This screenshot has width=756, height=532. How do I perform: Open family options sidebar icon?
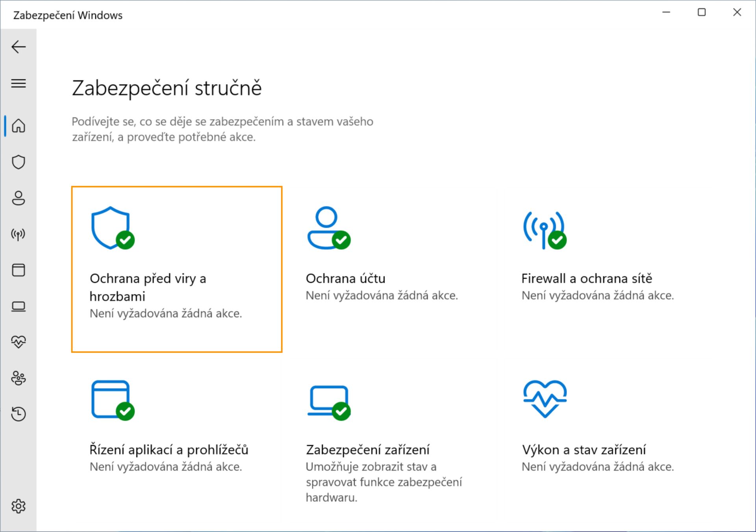point(19,378)
